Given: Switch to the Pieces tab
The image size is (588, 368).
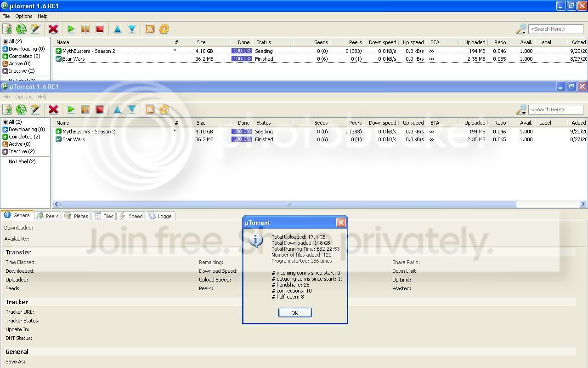Looking at the screenshot, I should coord(76,216).
